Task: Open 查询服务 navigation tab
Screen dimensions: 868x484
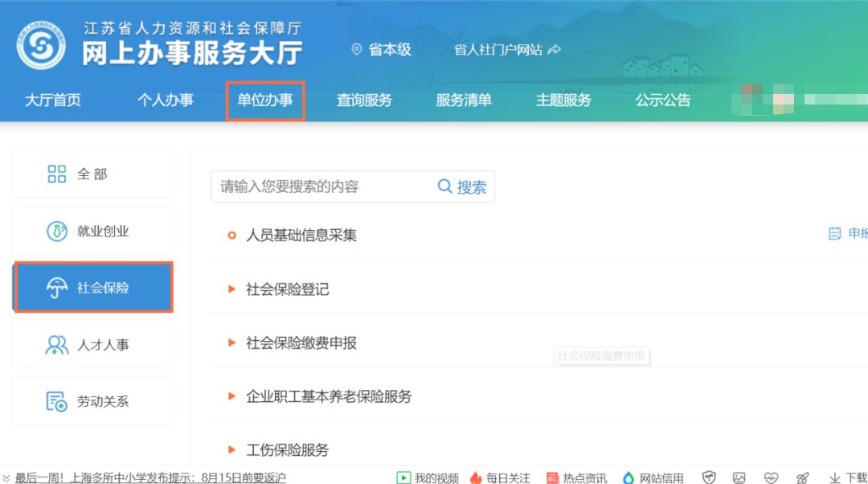Action: tap(364, 100)
